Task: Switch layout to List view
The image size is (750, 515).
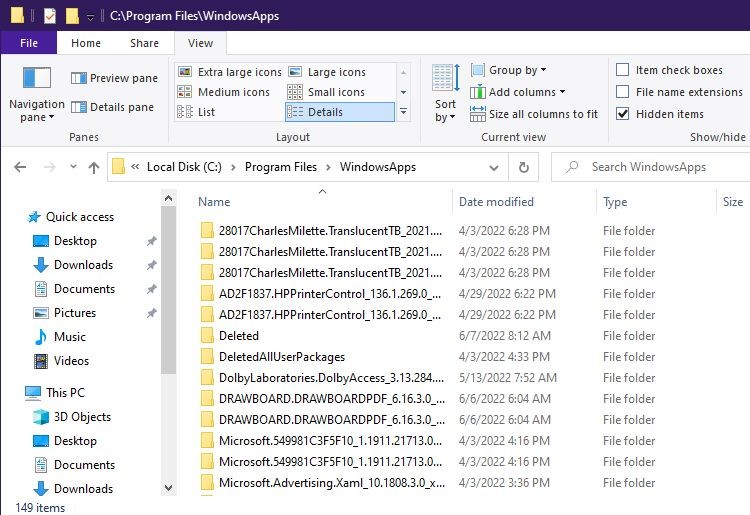Action: click(x=196, y=112)
